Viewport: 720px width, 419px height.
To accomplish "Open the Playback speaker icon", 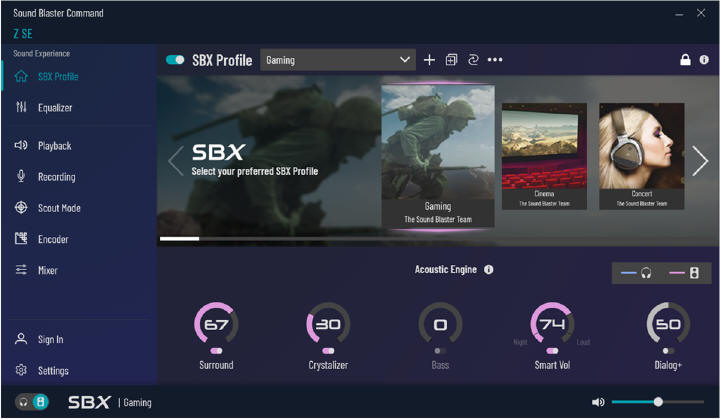I will point(21,146).
